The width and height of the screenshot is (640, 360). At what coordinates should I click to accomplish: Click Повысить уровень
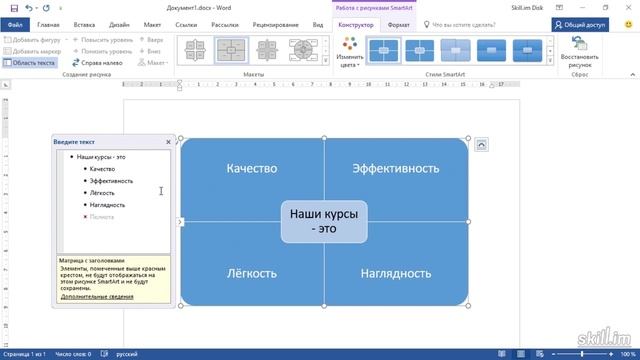[103, 40]
